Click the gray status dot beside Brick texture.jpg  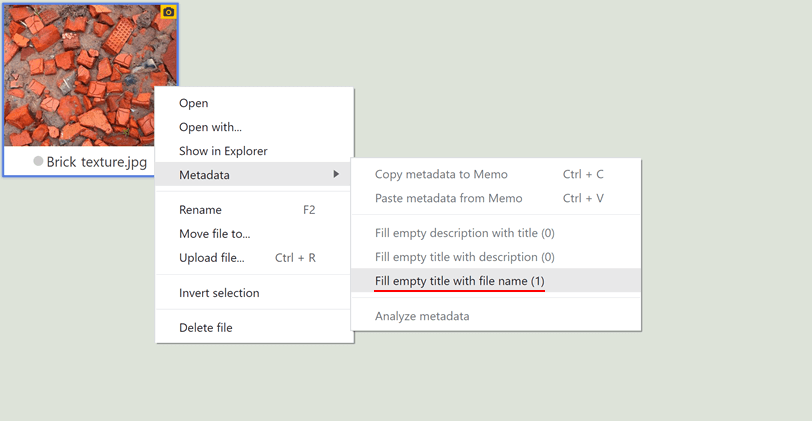coord(38,161)
